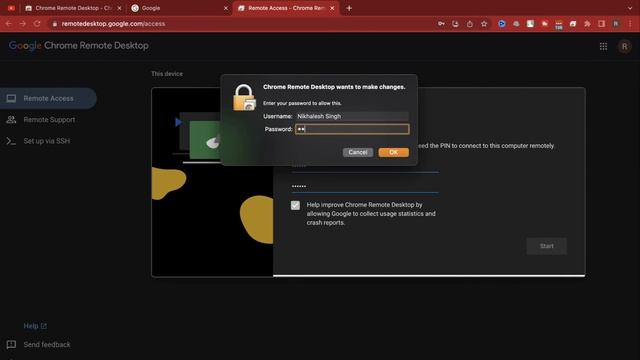The height and width of the screenshot is (360, 640).
Task: Open the password key icon in address bar
Action: tap(441, 24)
